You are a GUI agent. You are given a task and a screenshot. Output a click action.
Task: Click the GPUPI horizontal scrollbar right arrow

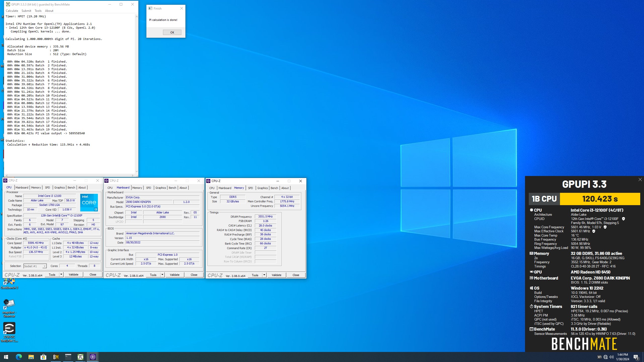click(133, 175)
